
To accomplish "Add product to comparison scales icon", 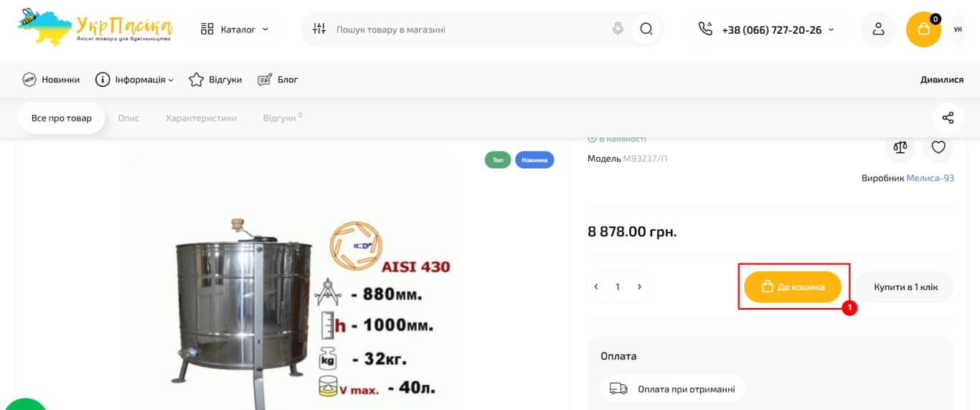I will 900,147.
